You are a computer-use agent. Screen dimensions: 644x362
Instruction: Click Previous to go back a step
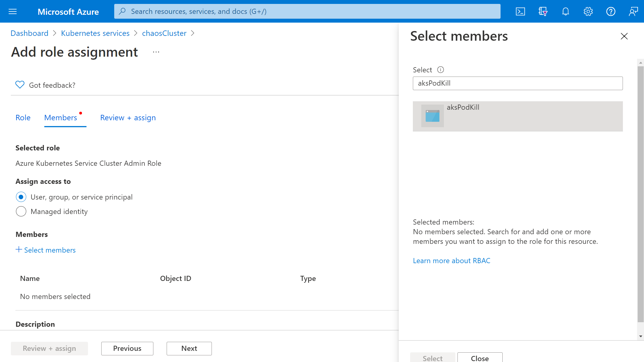click(127, 348)
